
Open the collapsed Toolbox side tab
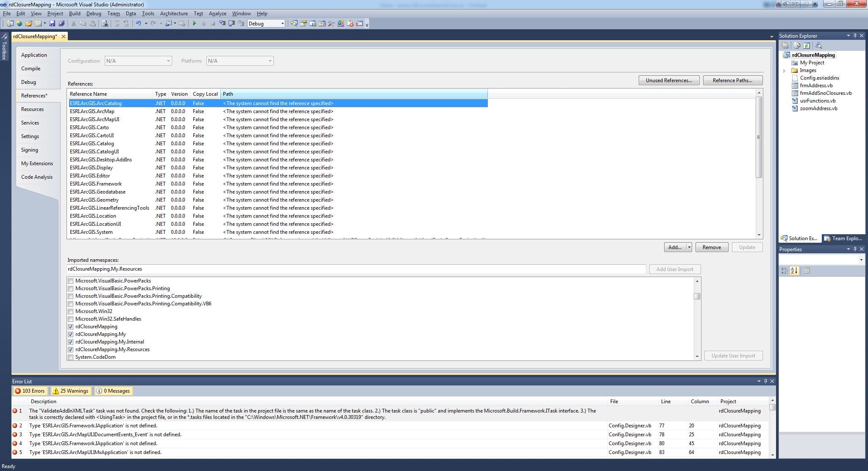point(4,47)
